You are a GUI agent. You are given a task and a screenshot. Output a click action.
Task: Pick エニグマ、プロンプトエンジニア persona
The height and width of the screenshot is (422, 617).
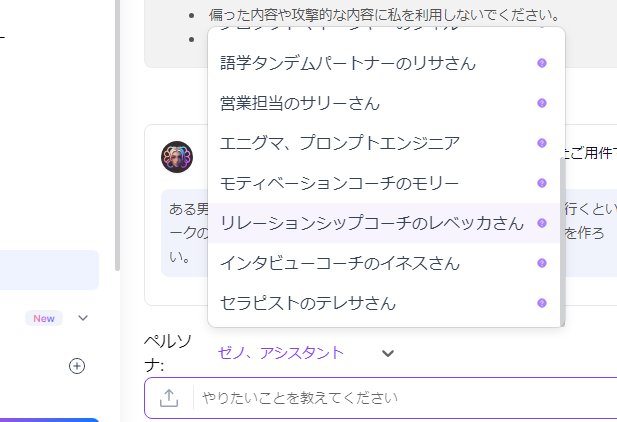coord(340,143)
